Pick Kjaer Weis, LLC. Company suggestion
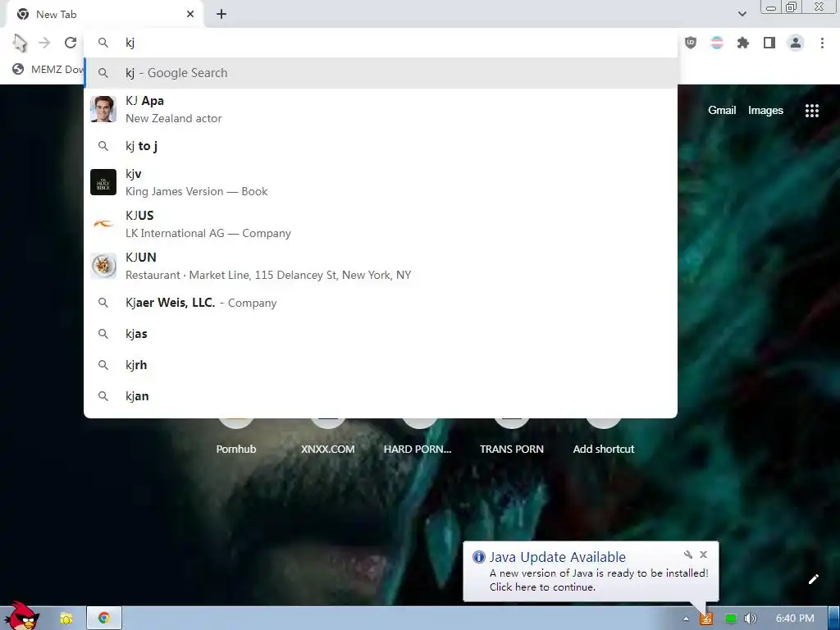This screenshot has height=630, width=840. [381, 303]
